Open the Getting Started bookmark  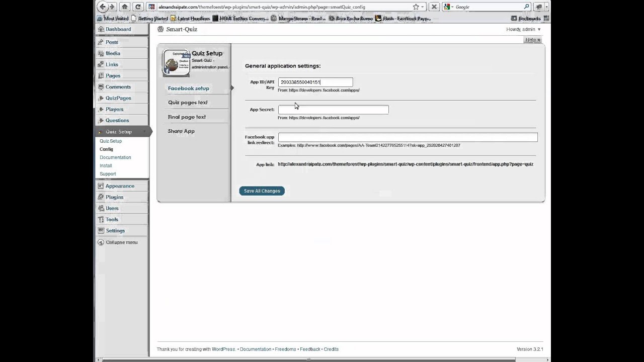point(149,19)
